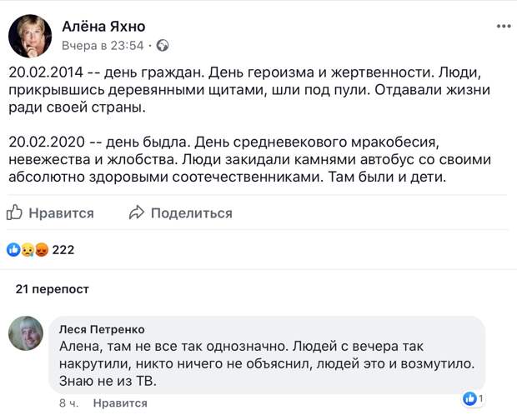Screen dimensions: 517x420
Task: Click the thumbs-up icon beside Нравится
Action: pyautogui.click(x=14, y=212)
